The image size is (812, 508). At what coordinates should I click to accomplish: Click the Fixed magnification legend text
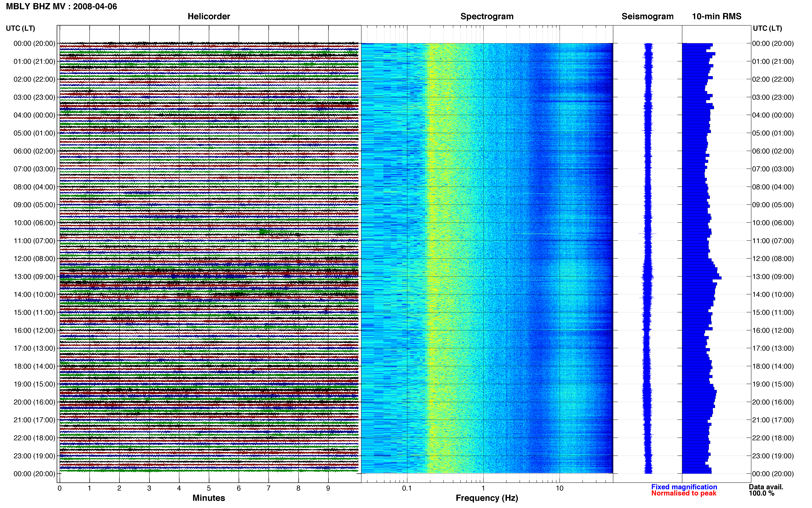pyautogui.click(x=684, y=487)
